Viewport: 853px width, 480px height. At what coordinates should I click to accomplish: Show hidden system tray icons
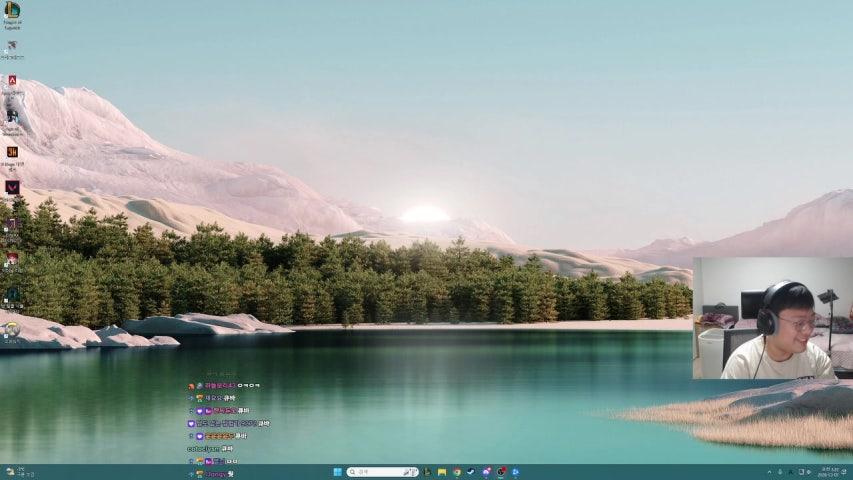[x=769, y=472]
